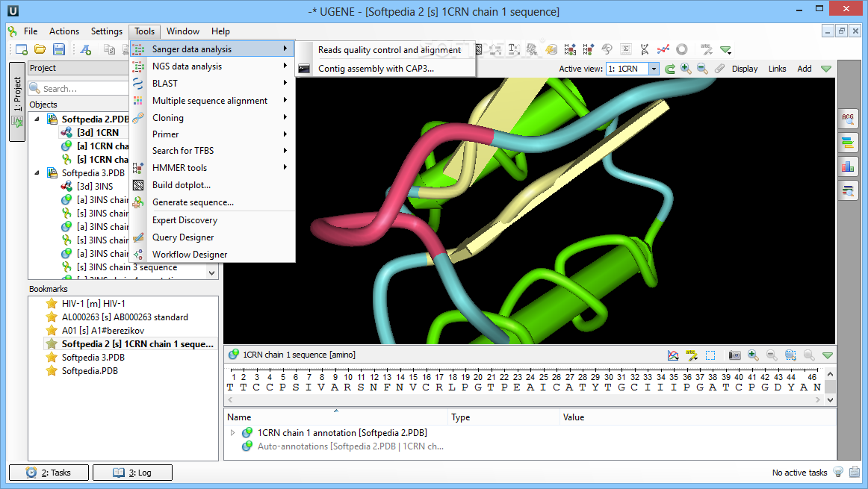Click the Add button in 3D toolbar
The height and width of the screenshot is (489, 868).
point(805,69)
